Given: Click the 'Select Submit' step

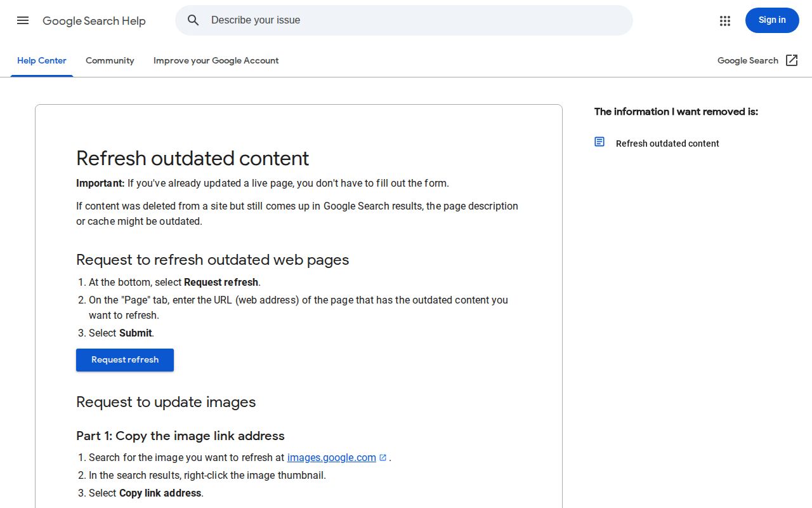Looking at the screenshot, I should tap(121, 333).
